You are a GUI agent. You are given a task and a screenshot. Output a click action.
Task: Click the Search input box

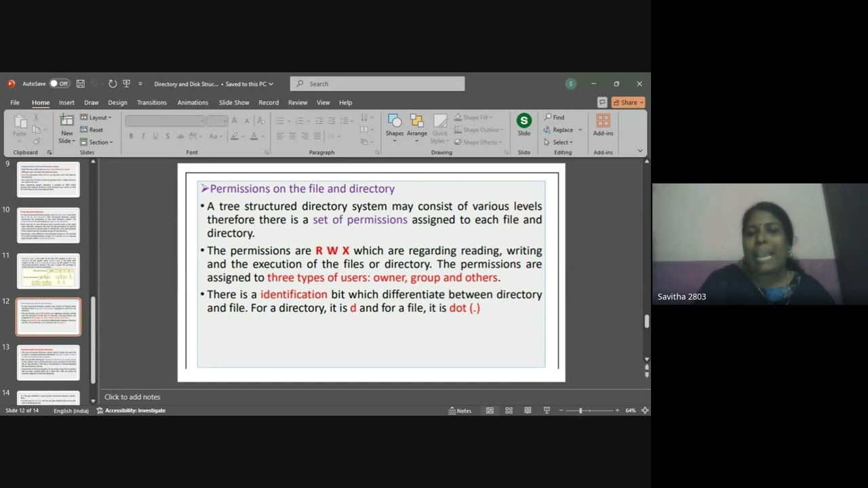point(378,84)
